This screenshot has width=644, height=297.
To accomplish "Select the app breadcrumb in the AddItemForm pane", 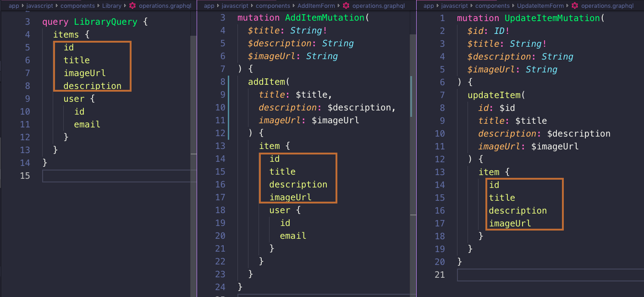I will [x=209, y=6].
